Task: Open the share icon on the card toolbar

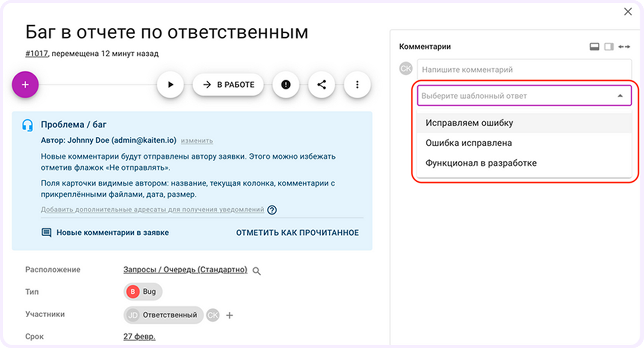Action: tap(322, 85)
